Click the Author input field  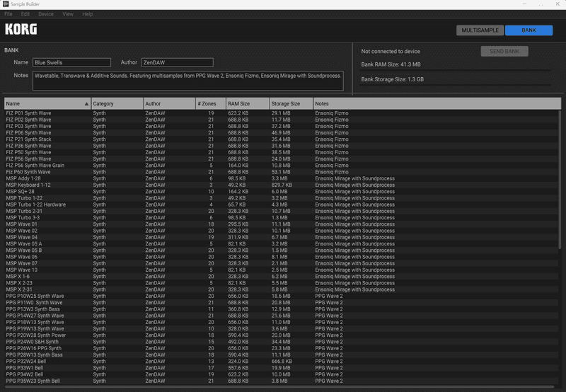pyautogui.click(x=178, y=62)
